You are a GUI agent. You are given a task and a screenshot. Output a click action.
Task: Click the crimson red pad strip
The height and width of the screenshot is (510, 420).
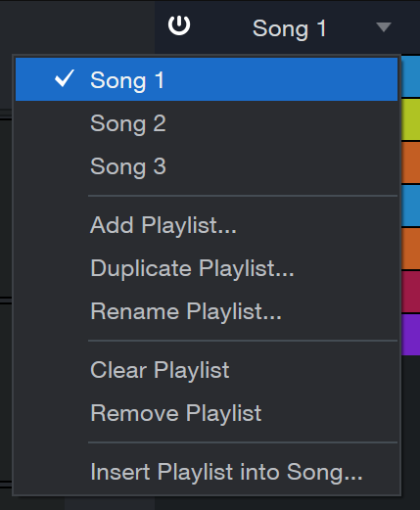coord(410,292)
